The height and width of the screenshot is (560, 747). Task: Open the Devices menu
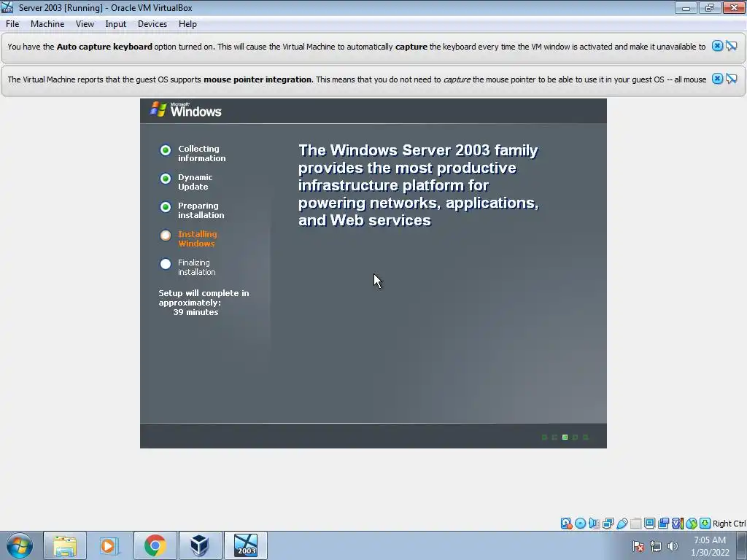(x=152, y=24)
